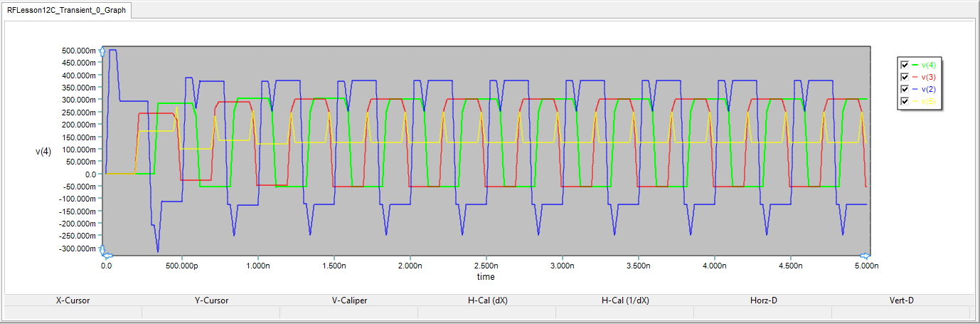This screenshot has width=980, height=324.
Task: Click the Y-axis top scale handle arrow
Action: pyautogui.click(x=102, y=51)
